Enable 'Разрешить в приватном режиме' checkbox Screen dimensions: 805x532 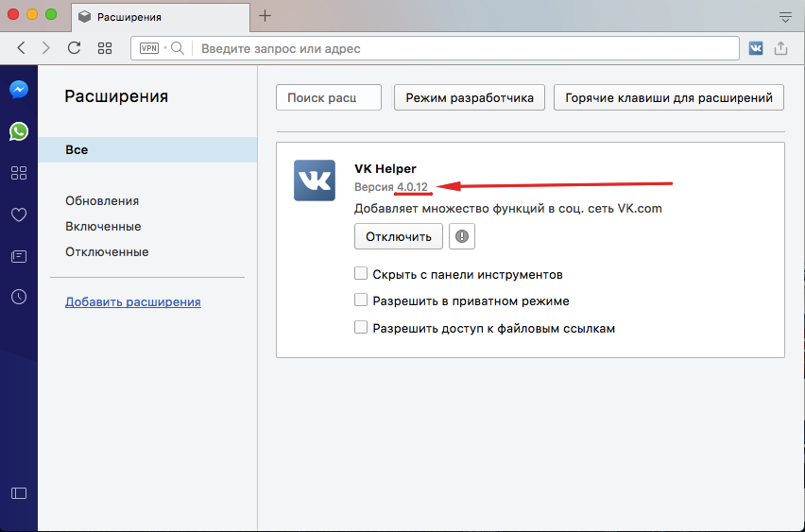[x=360, y=300]
